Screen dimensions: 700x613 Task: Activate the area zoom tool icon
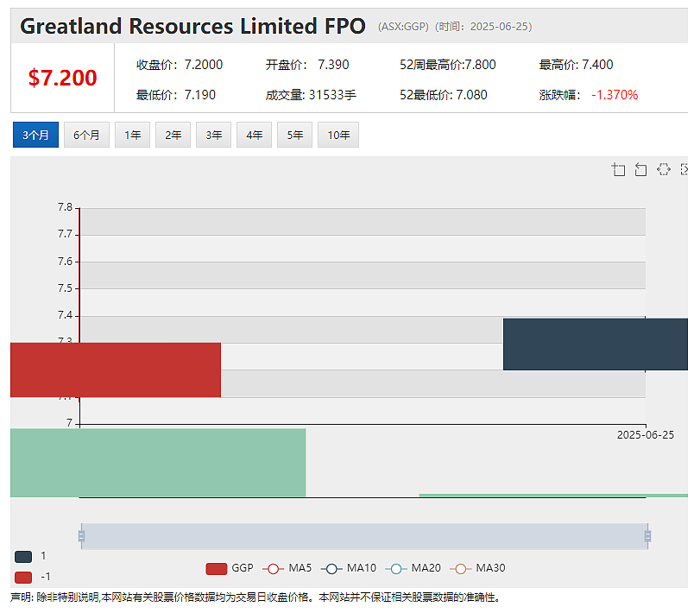tap(618, 170)
